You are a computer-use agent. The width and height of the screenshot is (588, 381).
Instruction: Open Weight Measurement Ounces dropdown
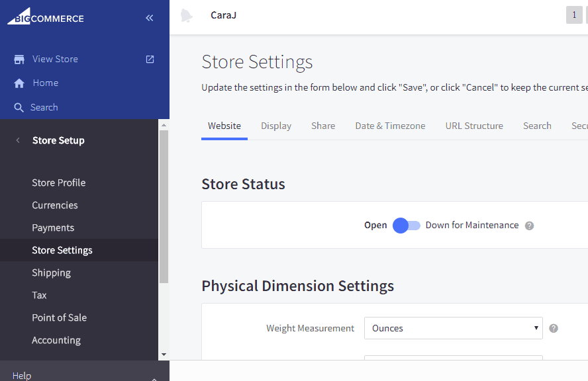454,328
